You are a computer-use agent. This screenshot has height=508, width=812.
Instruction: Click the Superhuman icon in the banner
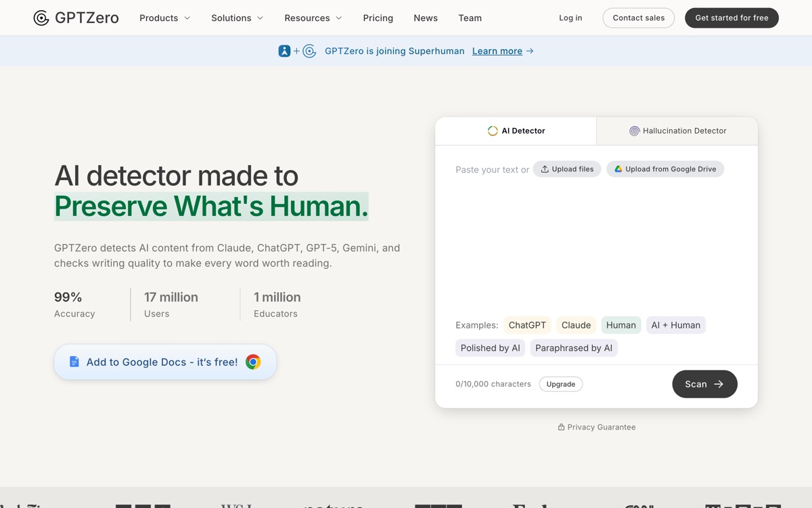pyautogui.click(x=284, y=51)
